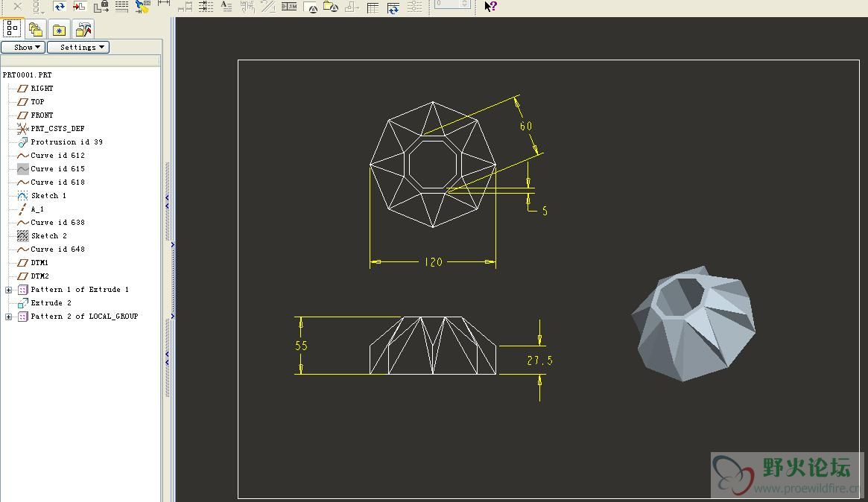This screenshot has width=868, height=502.
Task: Open the Favorites navigator tab
Action: pos(59,29)
